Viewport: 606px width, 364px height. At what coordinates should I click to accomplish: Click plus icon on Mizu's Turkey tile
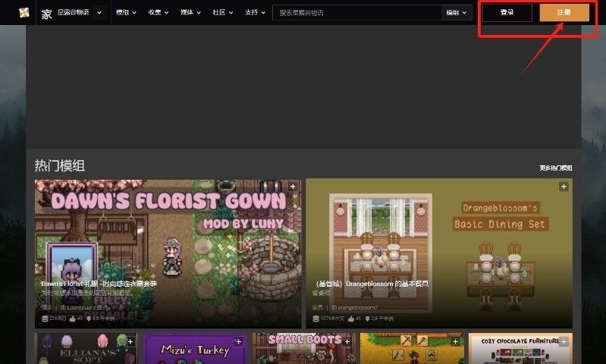click(239, 342)
